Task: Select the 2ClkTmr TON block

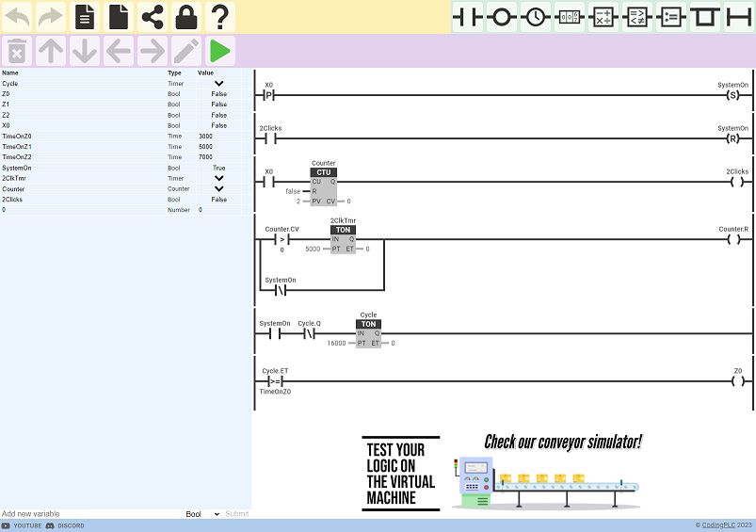Action: coord(344,239)
